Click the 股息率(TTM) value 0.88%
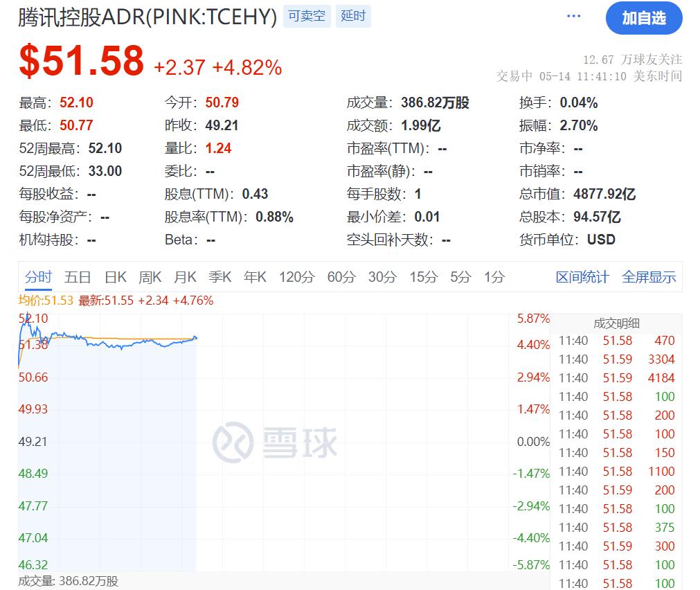 274,217
